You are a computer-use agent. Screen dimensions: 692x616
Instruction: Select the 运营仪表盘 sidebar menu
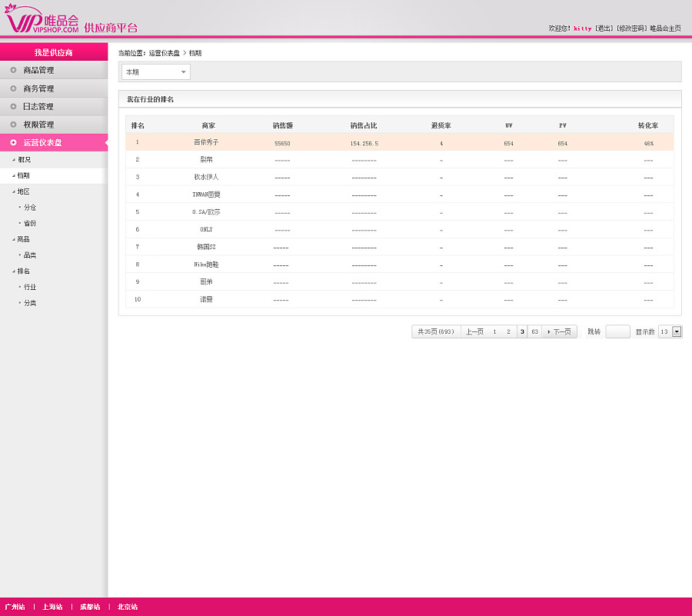(54, 142)
